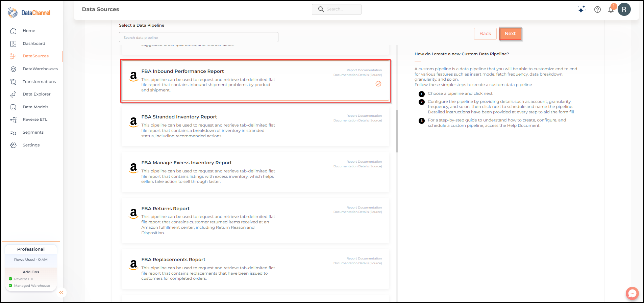Click the magnifier icon in top search
The image size is (644, 303).
321,9
